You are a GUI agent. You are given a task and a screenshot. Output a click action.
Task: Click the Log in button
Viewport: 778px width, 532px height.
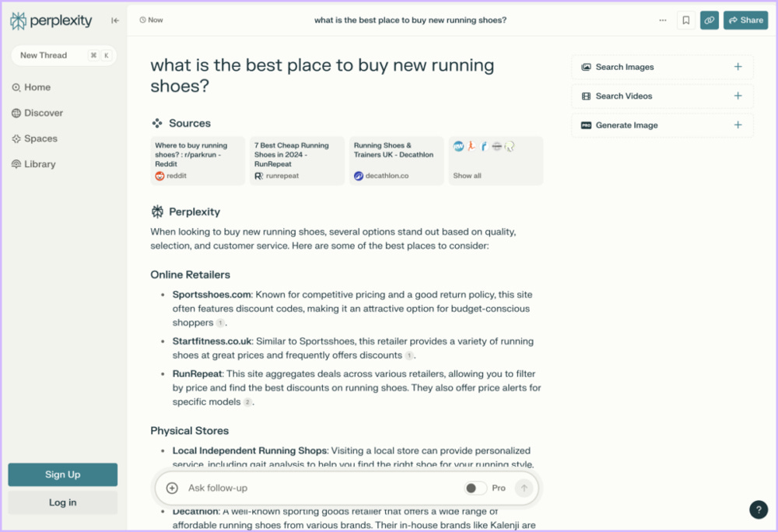click(63, 502)
